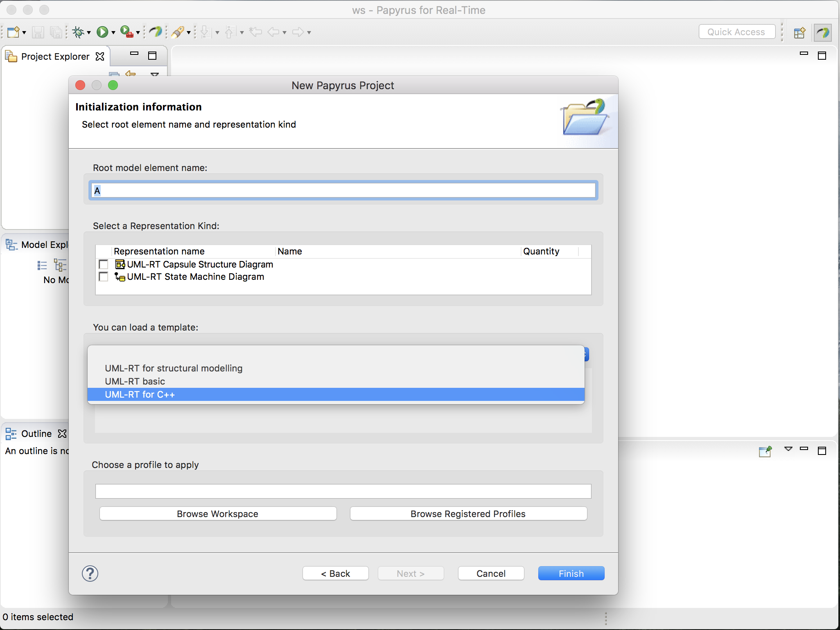Open the Debug configurations dropdown arrow

[x=89, y=33]
